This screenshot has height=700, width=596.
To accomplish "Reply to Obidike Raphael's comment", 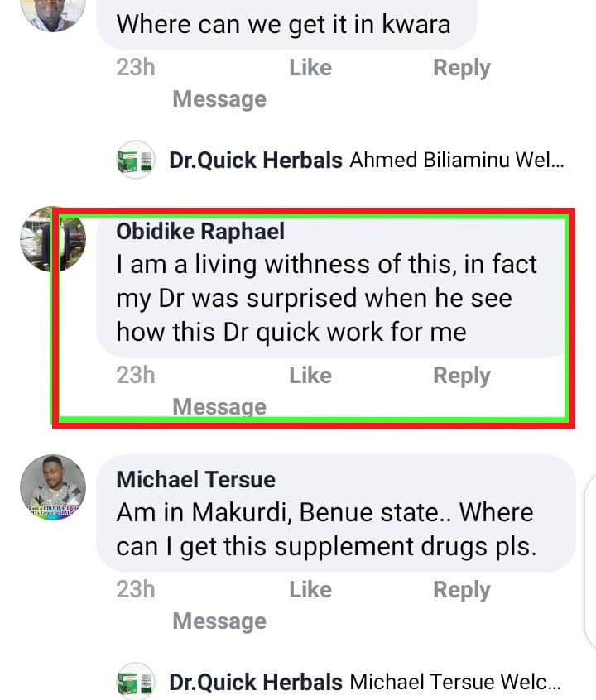I will [462, 376].
